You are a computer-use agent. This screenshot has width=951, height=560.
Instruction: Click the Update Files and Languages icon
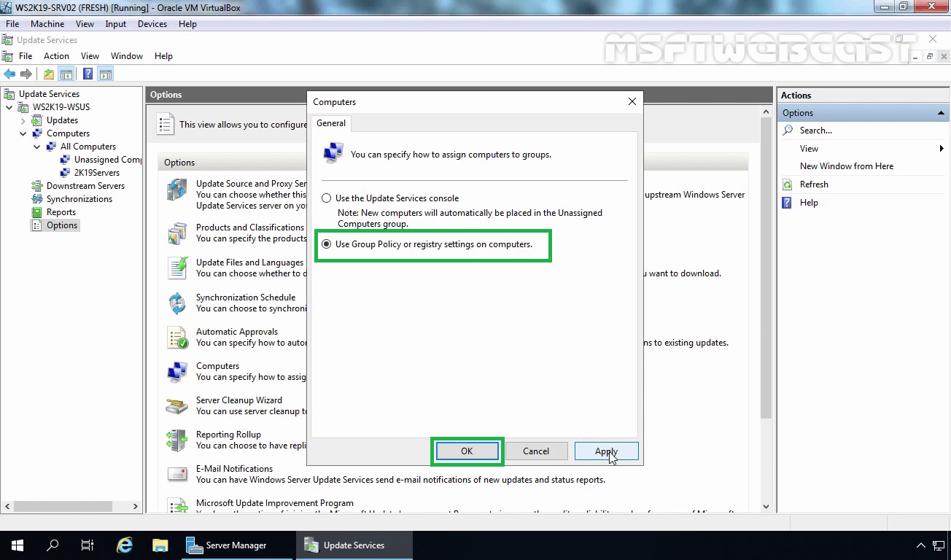point(176,268)
